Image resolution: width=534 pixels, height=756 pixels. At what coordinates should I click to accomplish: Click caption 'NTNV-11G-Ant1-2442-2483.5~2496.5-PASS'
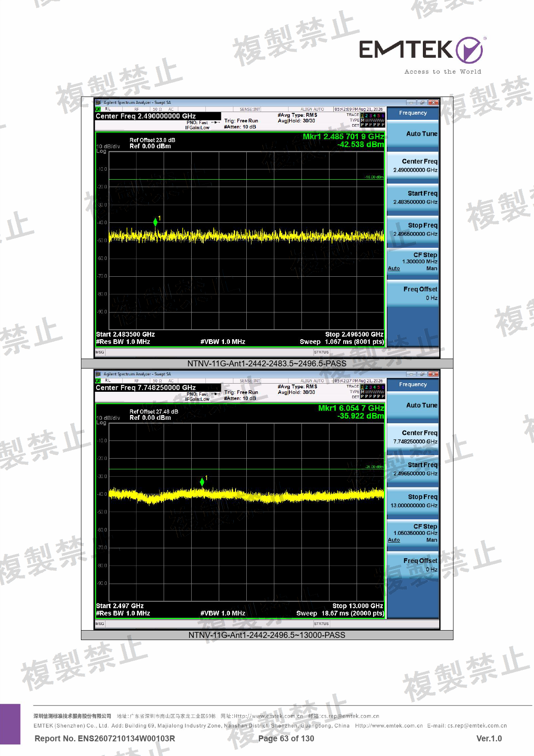[267, 364]
